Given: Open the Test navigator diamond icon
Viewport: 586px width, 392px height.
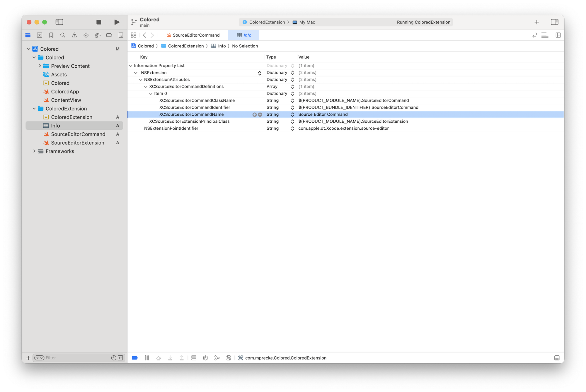Looking at the screenshot, I should point(86,35).
